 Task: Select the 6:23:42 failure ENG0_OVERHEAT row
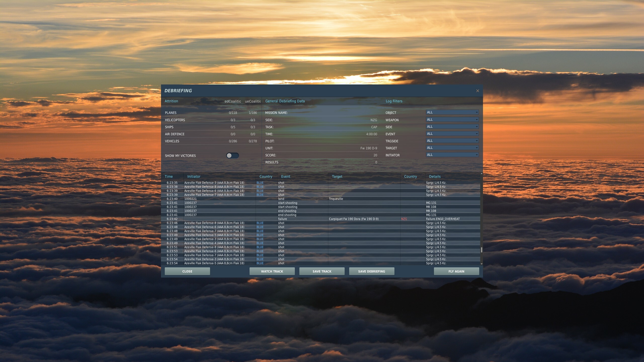(320, 219)
